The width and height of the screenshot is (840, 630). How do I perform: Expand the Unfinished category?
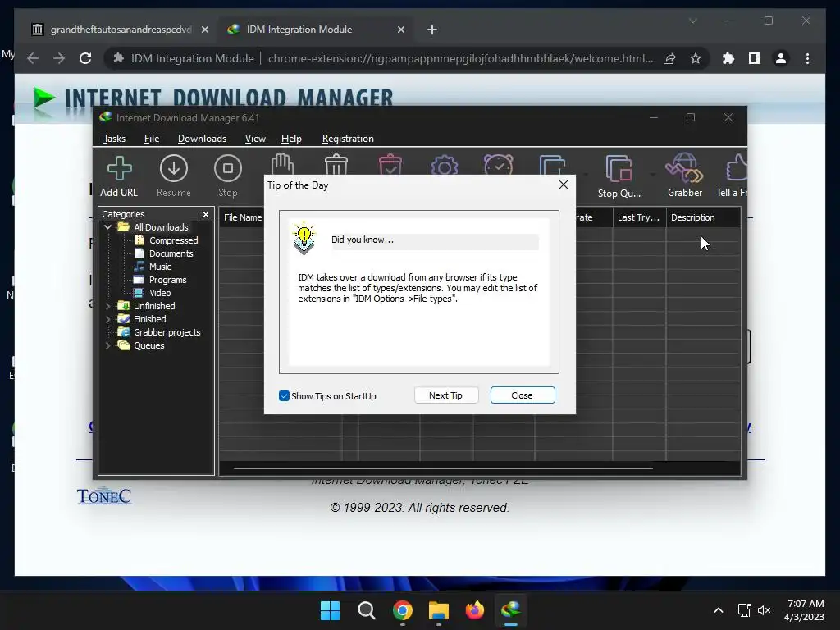coord(107,306)
